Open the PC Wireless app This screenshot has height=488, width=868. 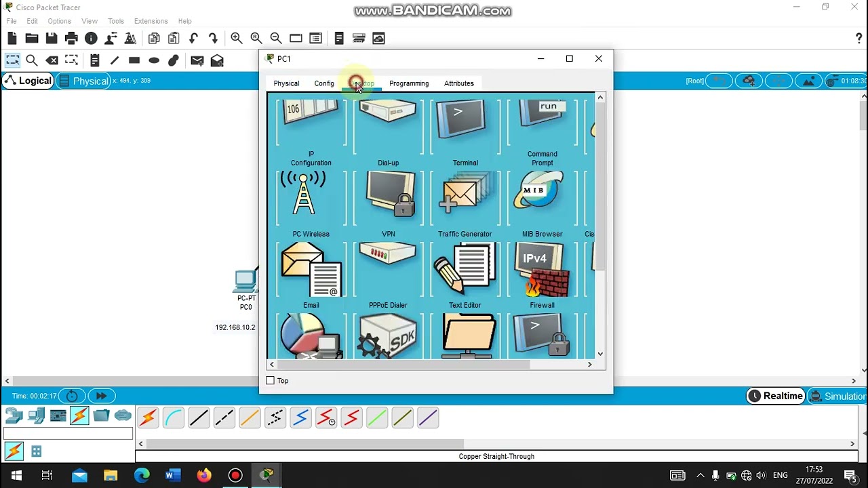[311, 203]
